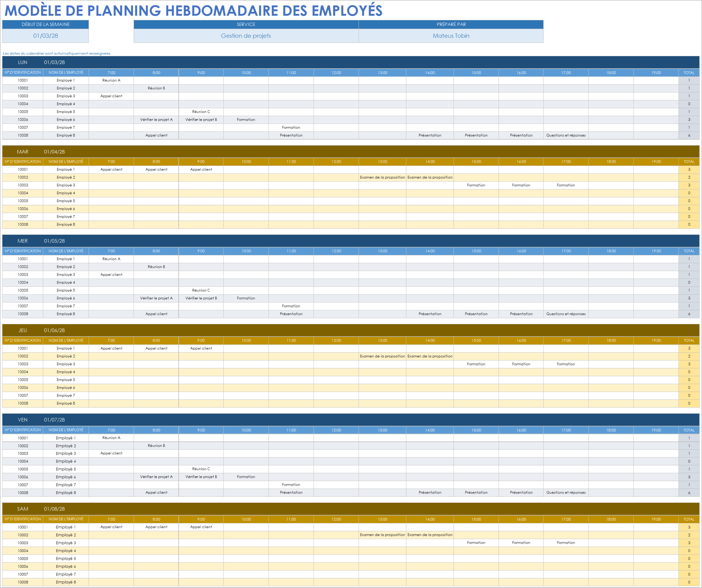Select Réunion C cell in the LUN table
The height and width of the screenshot is (588, 702).
pyautogui.click(x=201, y=112)
